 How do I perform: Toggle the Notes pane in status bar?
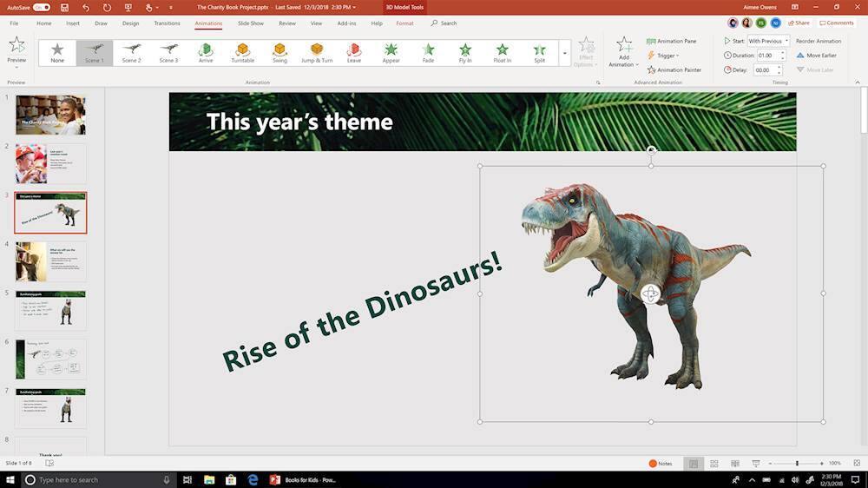pyautogui.click(x=661, y=464)
